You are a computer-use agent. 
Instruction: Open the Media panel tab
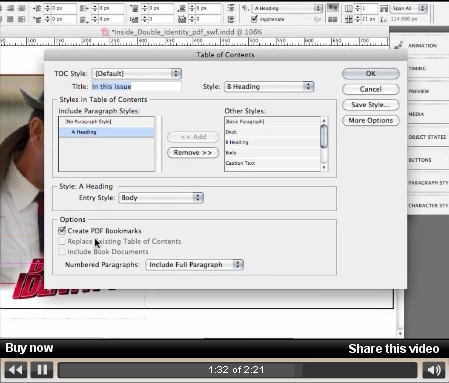(x=416, y=114)
